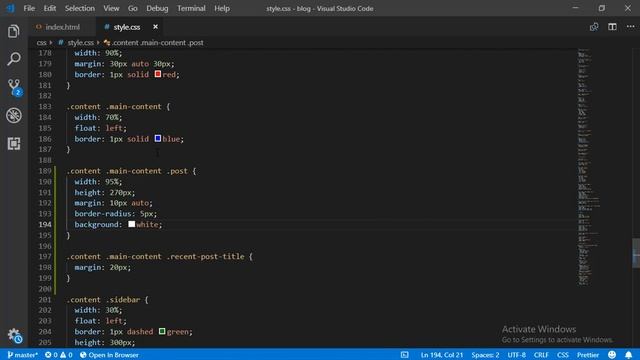Screen dimensions: 640x360
Task: Click the ".content .sidebar {" selector text
Action: coord(107,300)
